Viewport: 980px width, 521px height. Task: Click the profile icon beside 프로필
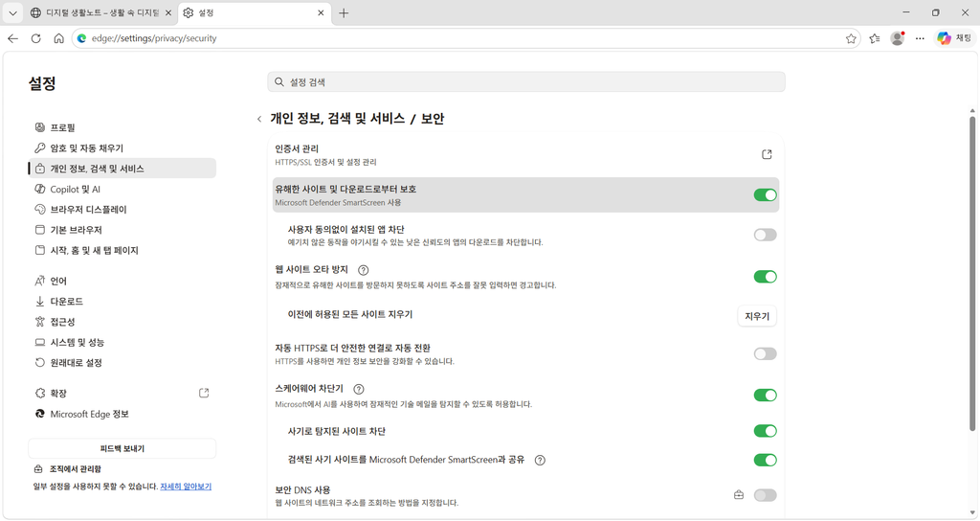click(40, 127)
